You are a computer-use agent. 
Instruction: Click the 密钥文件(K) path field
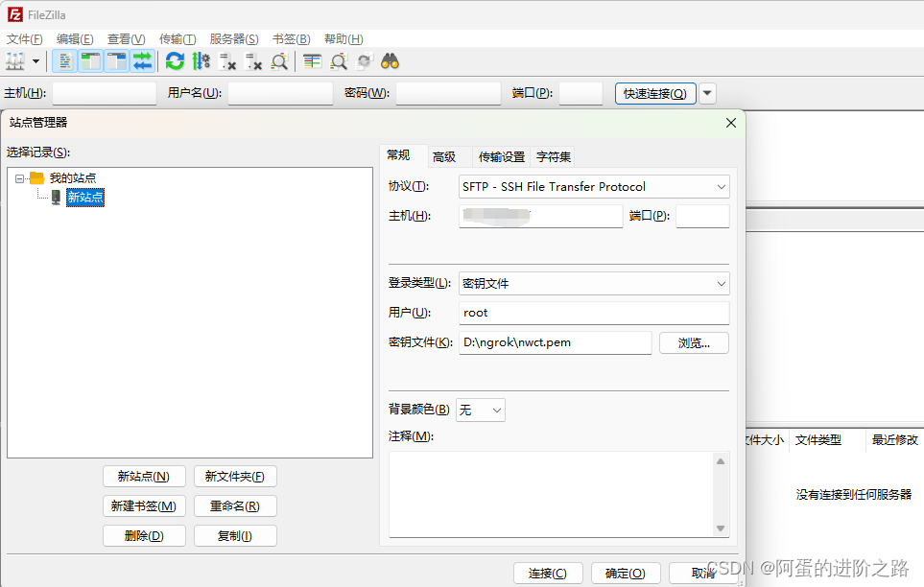tap(556, 342)
